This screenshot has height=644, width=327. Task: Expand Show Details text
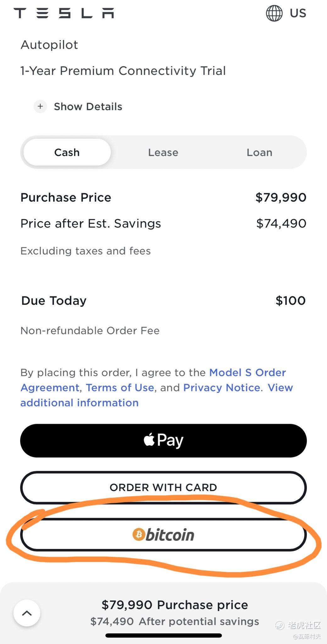88,107
